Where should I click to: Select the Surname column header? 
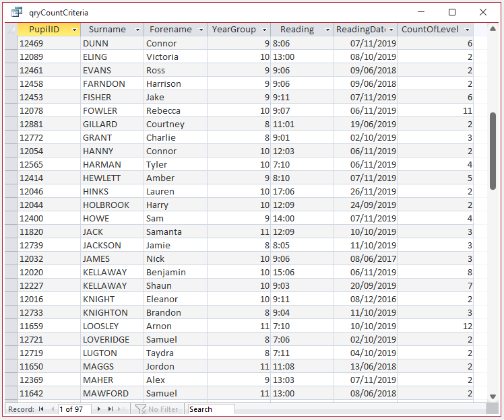pyautogui.click(x=112, y=30)
